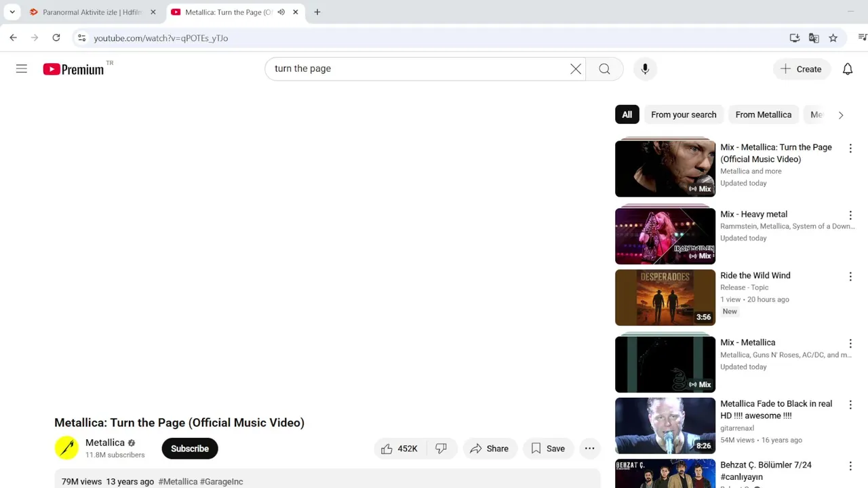
Task: Click the #GarageInc hashtag
Action: tap(222, 481)
